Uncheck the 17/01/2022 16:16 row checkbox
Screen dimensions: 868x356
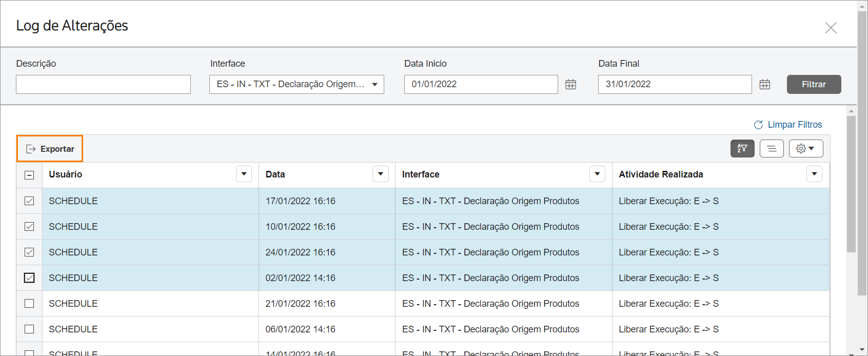pyautogui.click(x=29, y=201)
